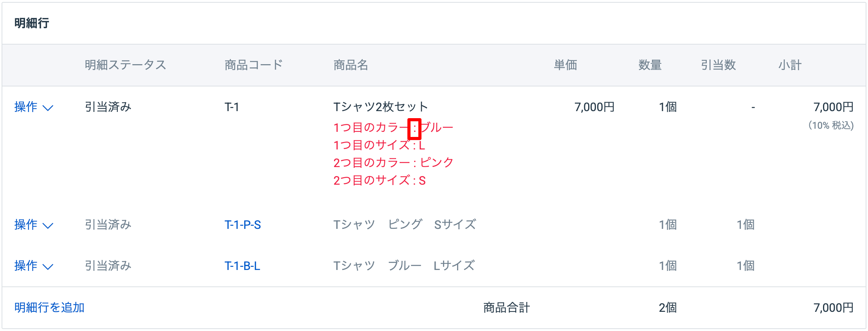Click the Tシャツ2枚セット product name
The width and height of the screenshot is (868, 331).
click(380, 107)
